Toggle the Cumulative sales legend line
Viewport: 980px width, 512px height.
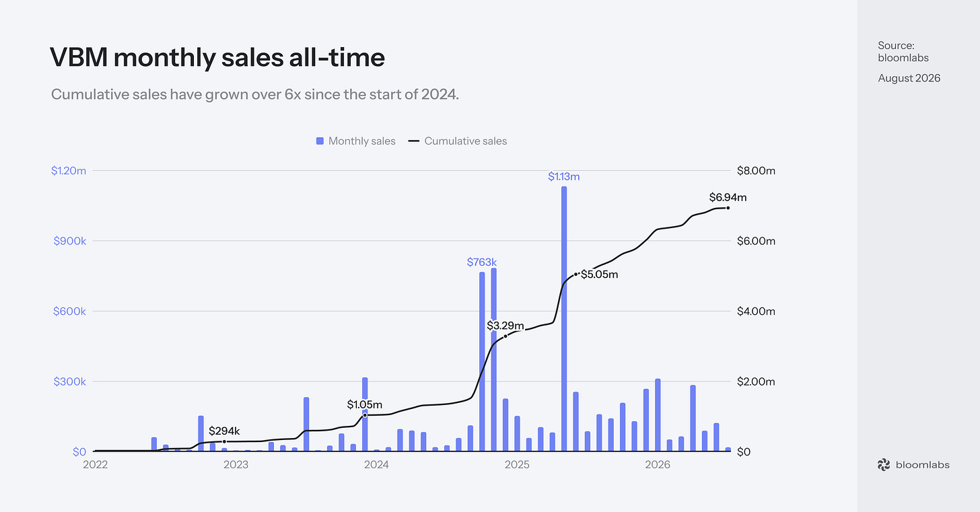click(x=413, y=141)
